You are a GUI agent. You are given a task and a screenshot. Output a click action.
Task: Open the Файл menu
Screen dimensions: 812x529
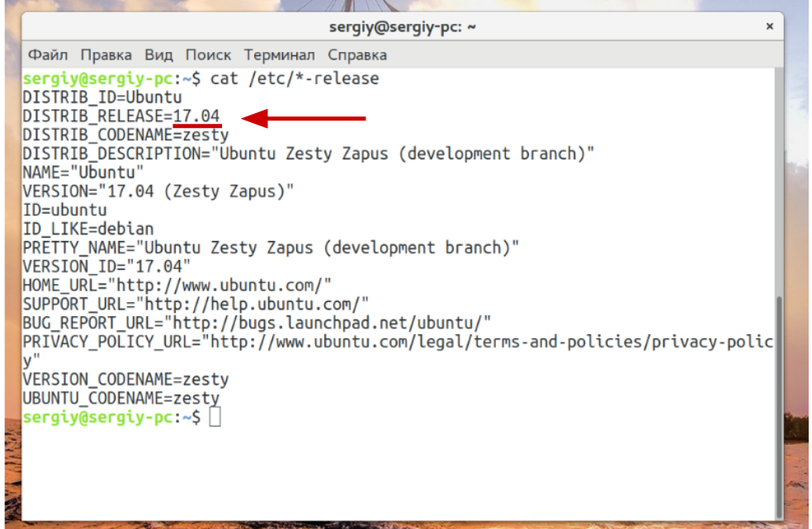tap(48, 55)
